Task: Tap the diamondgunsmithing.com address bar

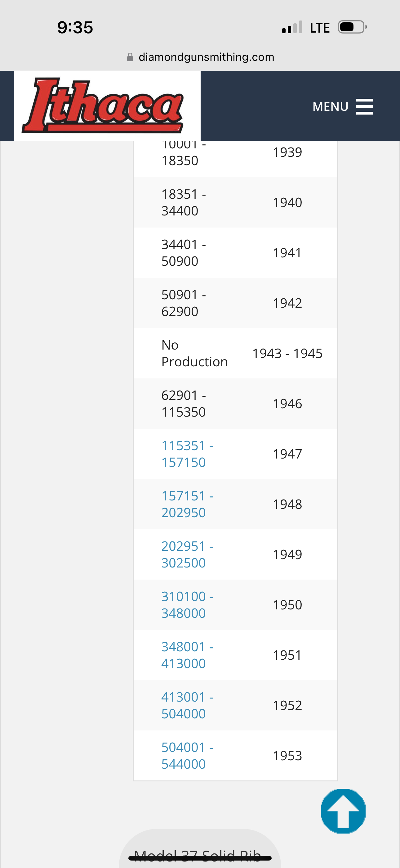Action: tap(206, 57)
